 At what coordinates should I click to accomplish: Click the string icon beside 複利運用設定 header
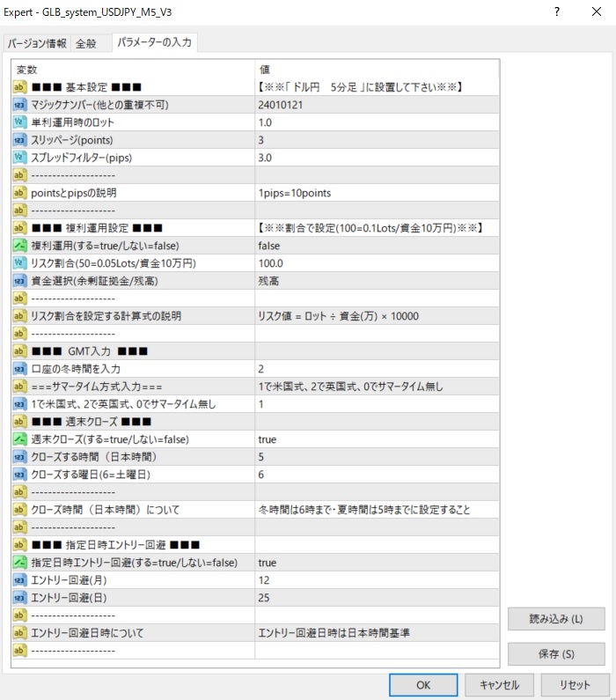coord(19,228)
